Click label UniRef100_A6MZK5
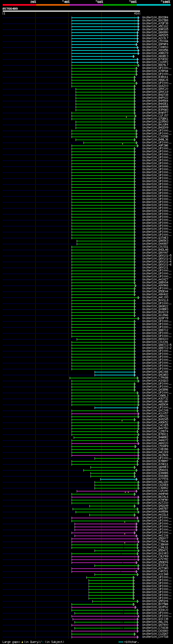Screen dimensions: 173x644 (x=155, y=35)
